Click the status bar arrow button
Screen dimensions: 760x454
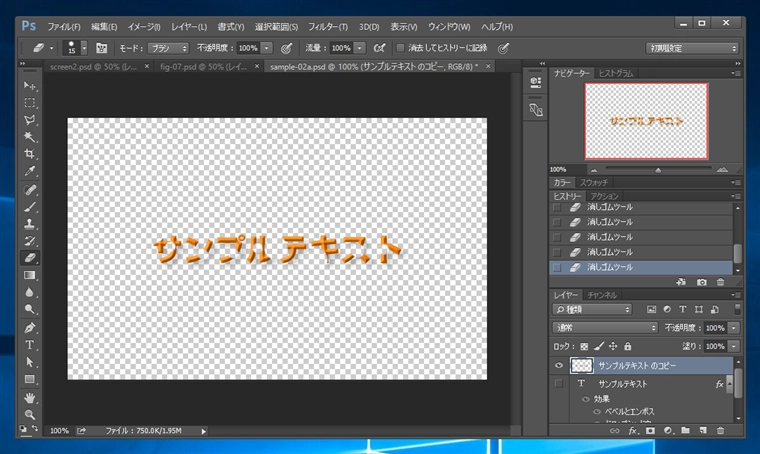(x=204, y=431)
